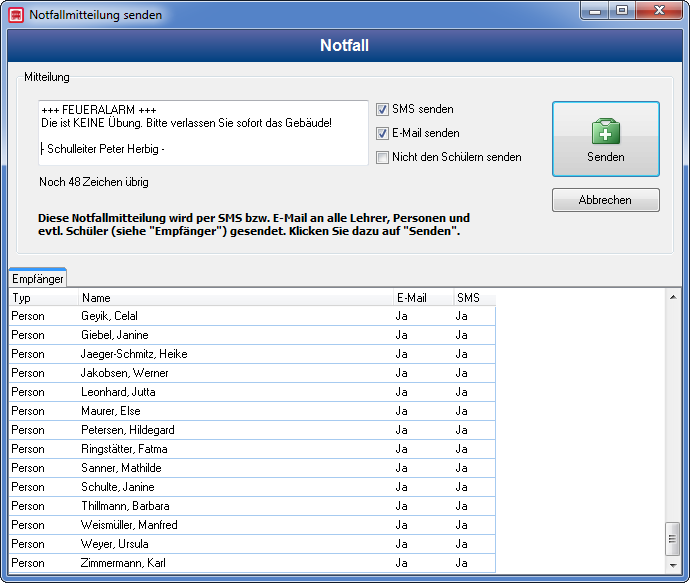Maximize the Notfallmitteilung senden window
This screenshot has width=690, height=583.
tap(622, 11)
